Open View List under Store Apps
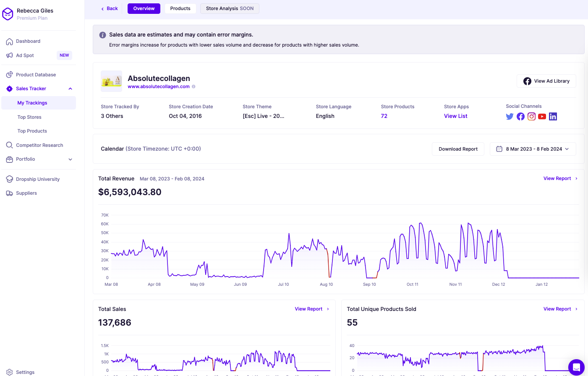588x376 pixels. (455, 116)
